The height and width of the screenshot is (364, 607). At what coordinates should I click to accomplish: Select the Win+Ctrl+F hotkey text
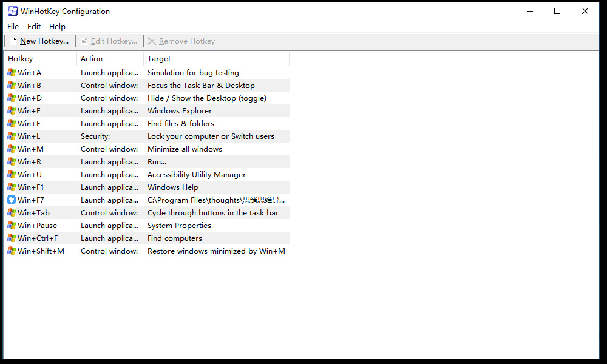[x=38, y=238]
